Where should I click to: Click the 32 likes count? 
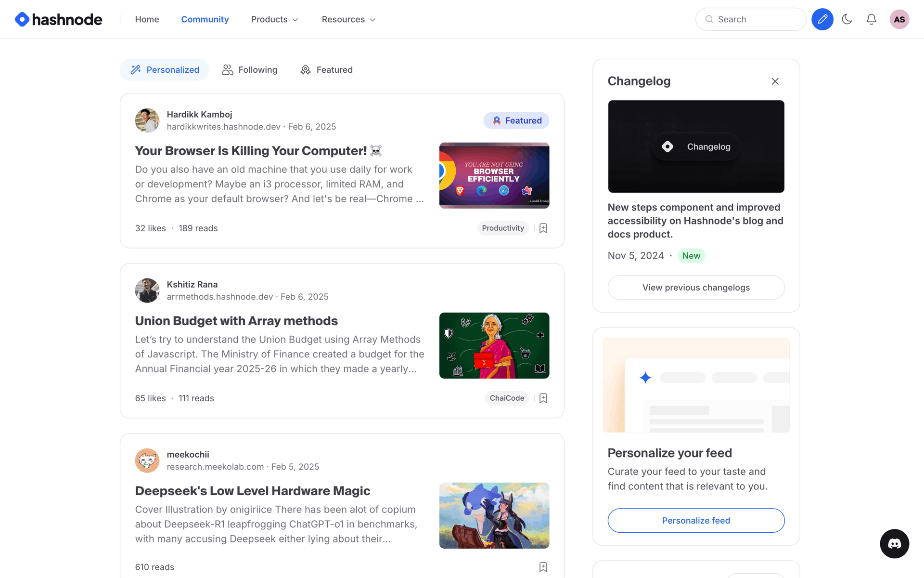[150, 228]
